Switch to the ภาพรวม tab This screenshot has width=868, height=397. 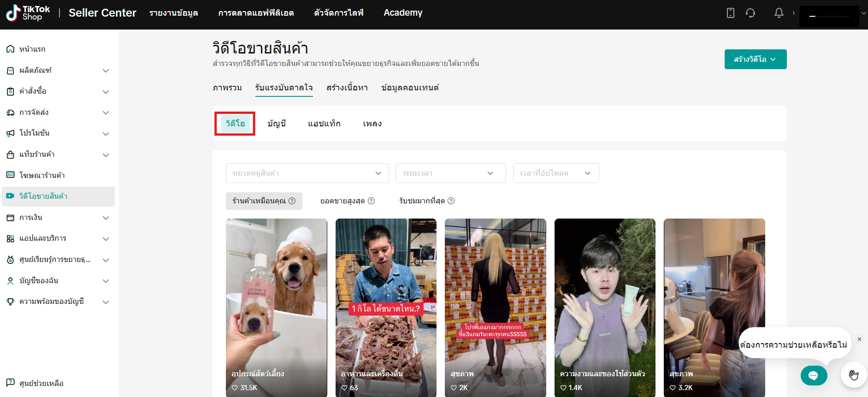tap(227, 88)
